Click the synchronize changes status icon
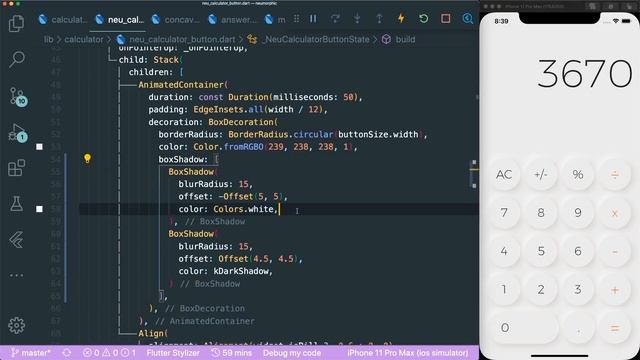Screen dimensions: 640x360 click(67, 353)
